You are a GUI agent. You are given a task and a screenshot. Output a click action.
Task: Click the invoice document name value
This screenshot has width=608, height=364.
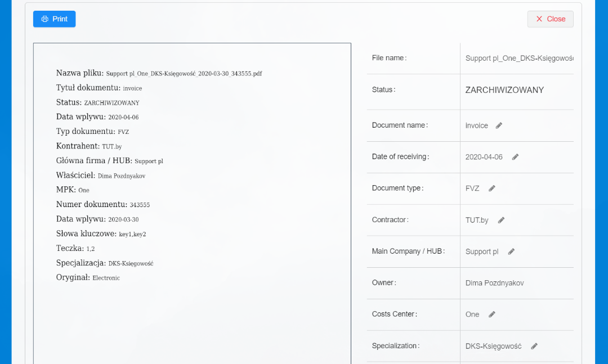477,125
